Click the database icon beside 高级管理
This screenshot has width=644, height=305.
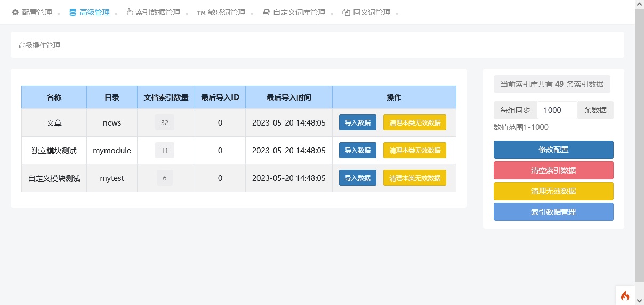pyautogui.click(x=73, y=12)
